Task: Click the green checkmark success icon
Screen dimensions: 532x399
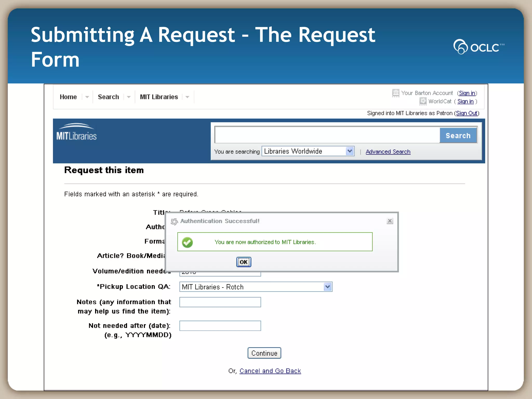Action: tap(187, 242)
